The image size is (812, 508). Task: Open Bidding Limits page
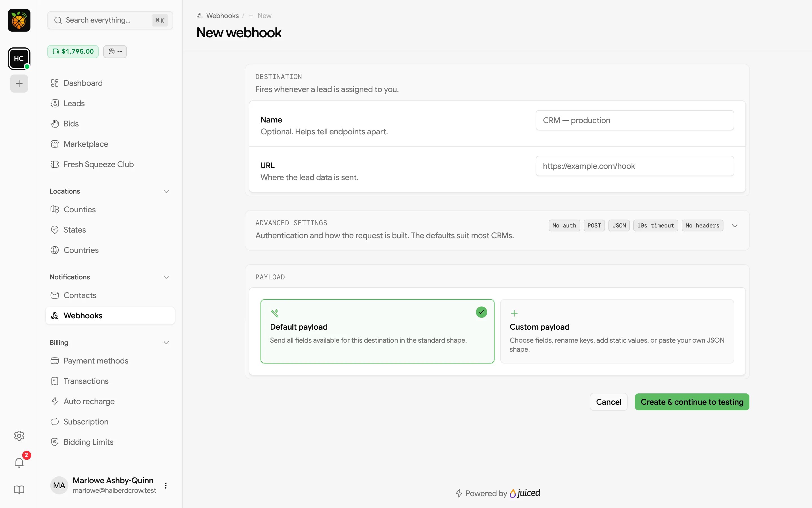point(110,442)
